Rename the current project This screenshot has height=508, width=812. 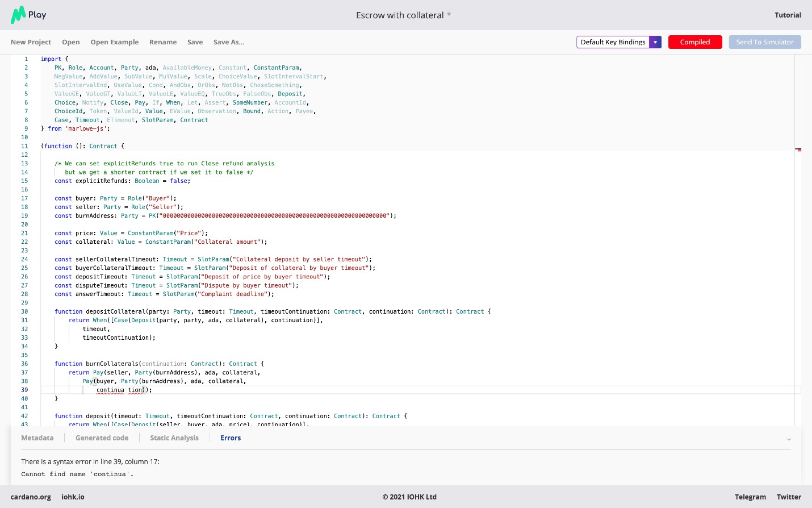click(163, 42)
